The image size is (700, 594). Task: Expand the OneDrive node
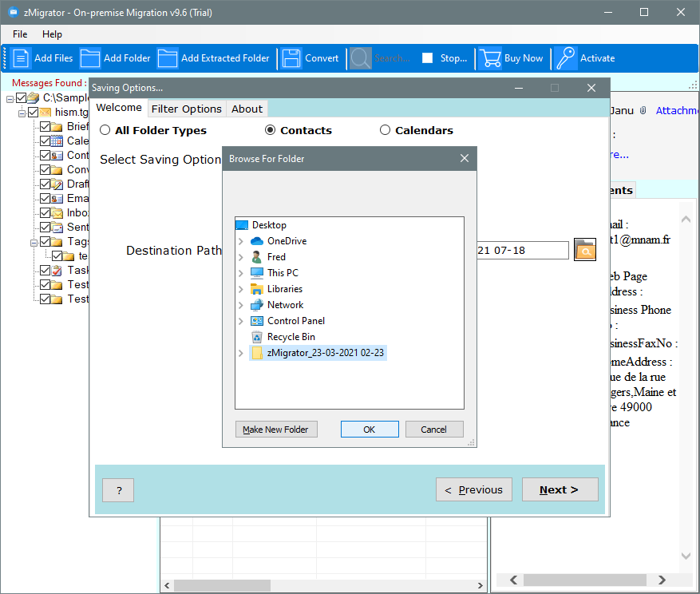point(241,241)
